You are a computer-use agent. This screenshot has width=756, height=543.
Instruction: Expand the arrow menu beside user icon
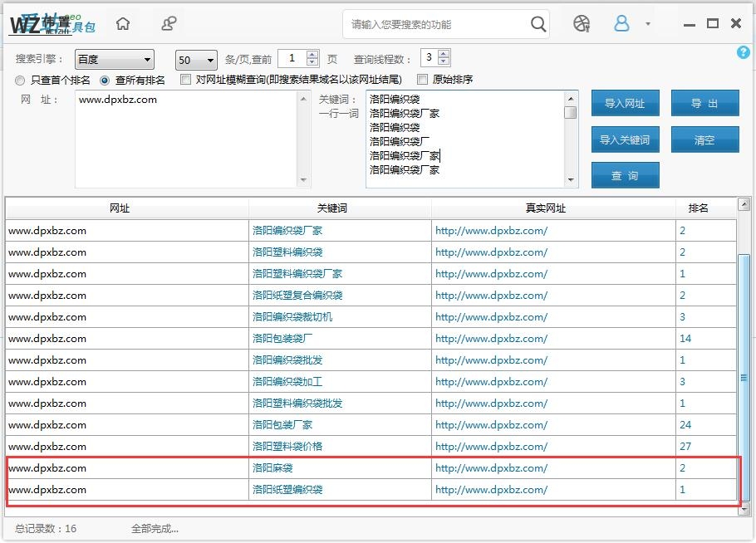(648, 24)
